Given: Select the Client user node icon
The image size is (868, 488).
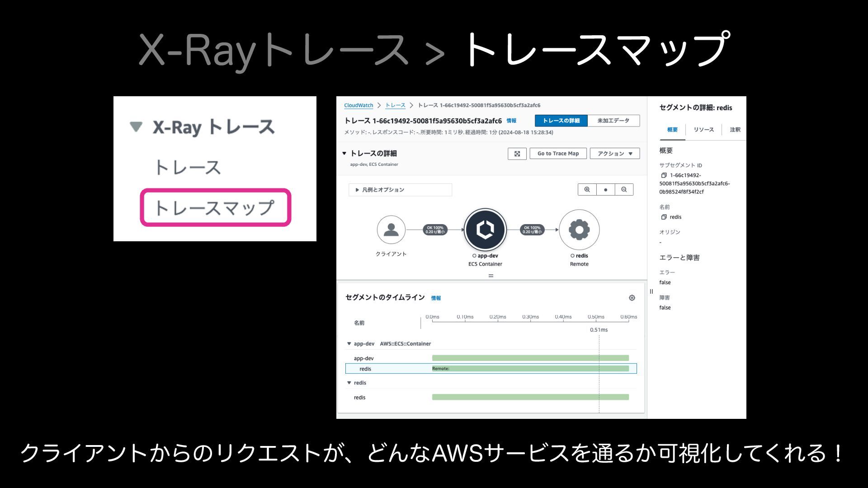Looking at the screenshot, I should [391, 230].
